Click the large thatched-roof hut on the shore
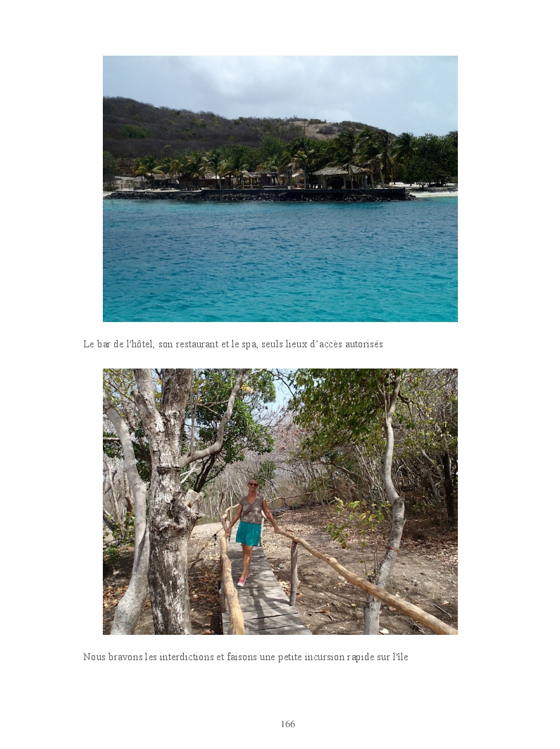This screenshot has width=560, height=749. 342,177
